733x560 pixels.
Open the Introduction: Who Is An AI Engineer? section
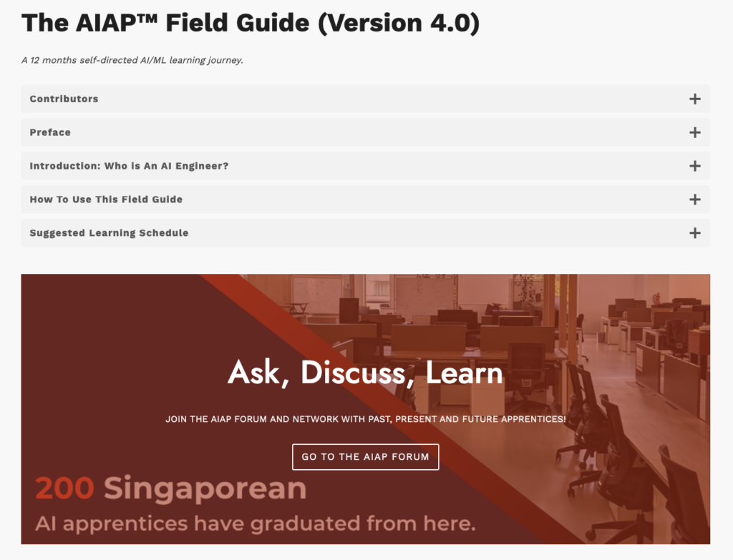[x=366, y=166]
